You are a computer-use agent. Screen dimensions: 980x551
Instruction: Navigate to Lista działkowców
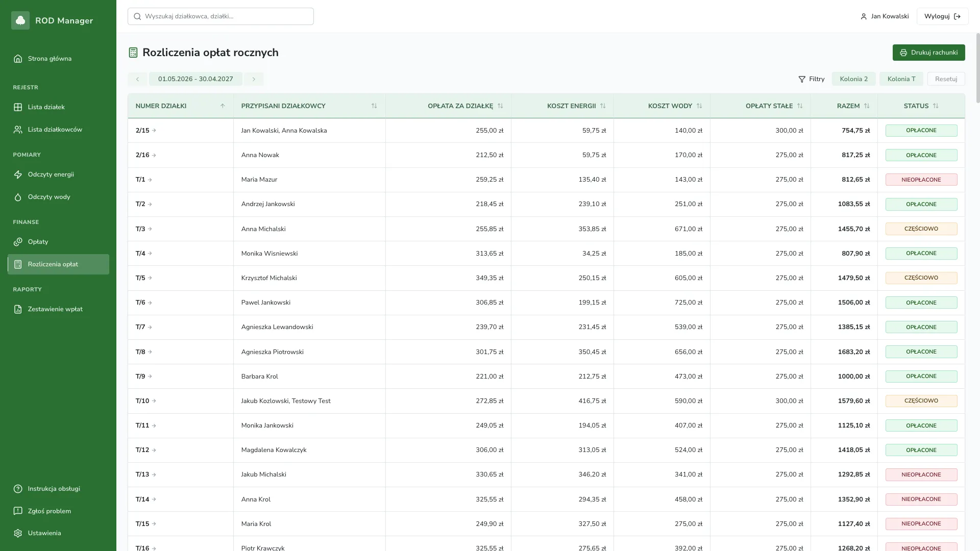[x=58, y=130]
